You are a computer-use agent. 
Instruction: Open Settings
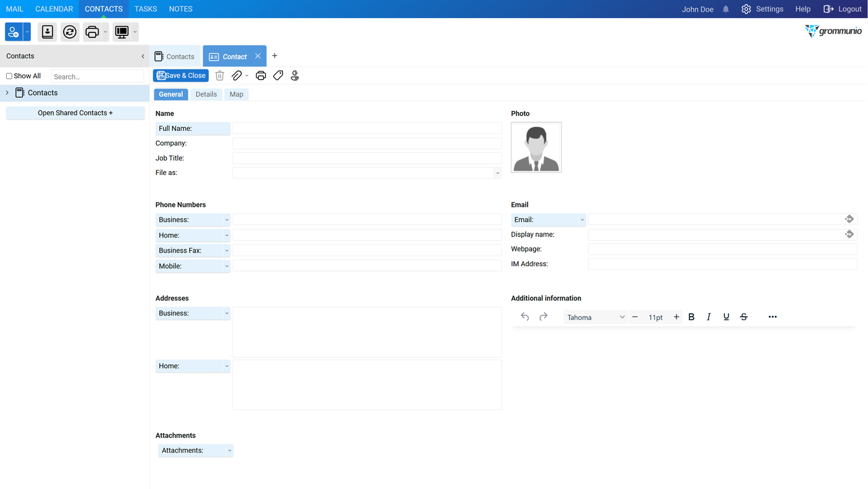[763, 9]
